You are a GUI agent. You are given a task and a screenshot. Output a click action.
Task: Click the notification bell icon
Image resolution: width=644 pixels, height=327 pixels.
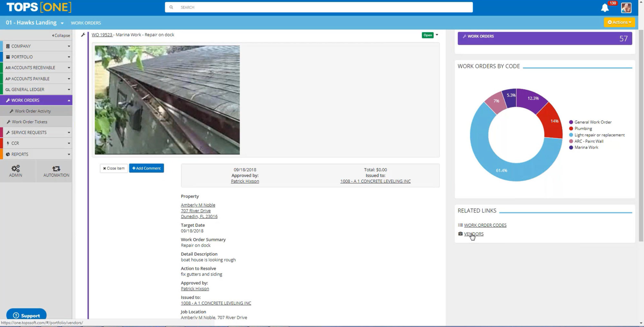pos(605,8)
